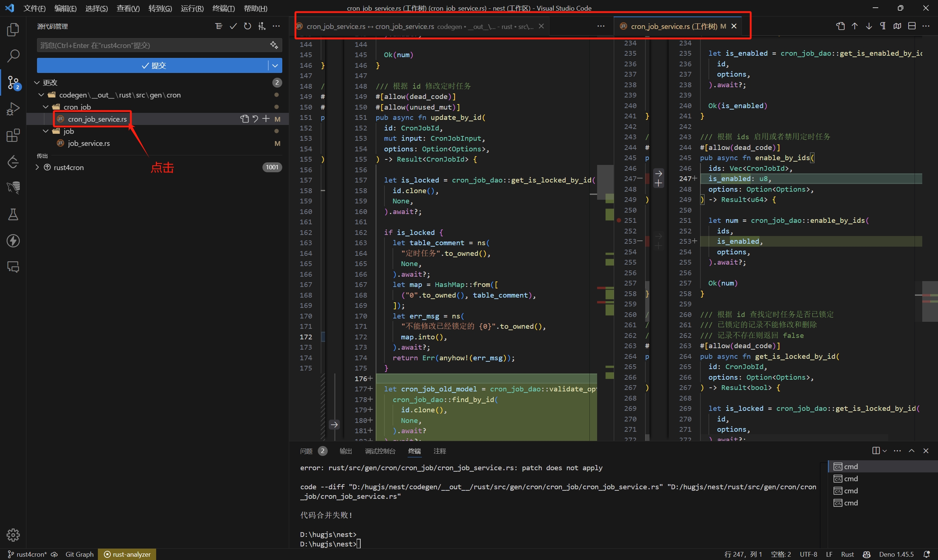The image size is (938, 560).
Task: Select the cron_job_service.rs (工作树) editor tab
Action: point(678,26)
